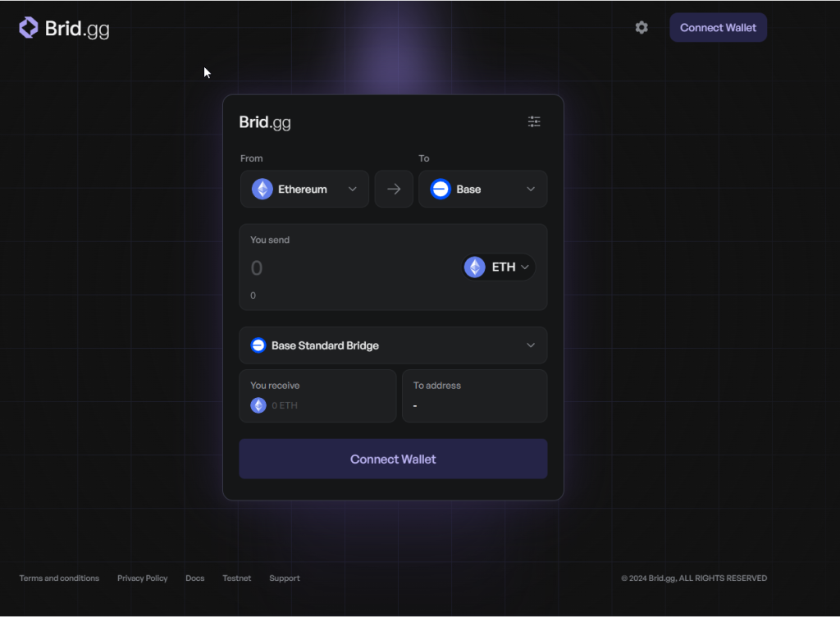This screenshot has width=840, height=617.
Task: Open settings gear icon in header
Action: 641,28
